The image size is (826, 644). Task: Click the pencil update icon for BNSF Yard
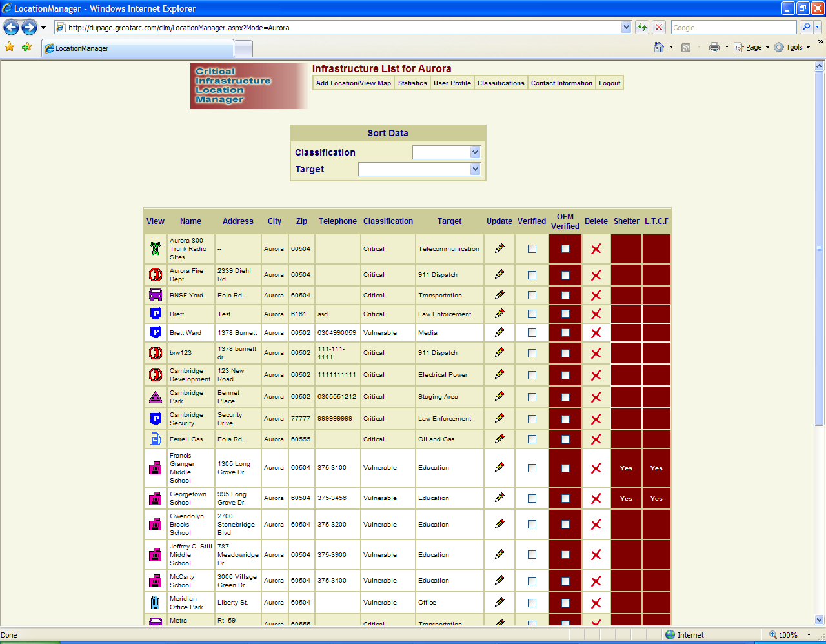(499, 295)
